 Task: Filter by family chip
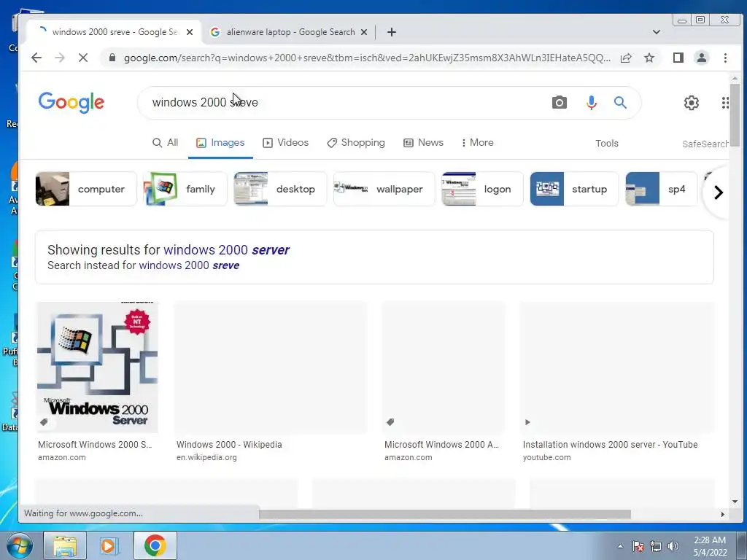click(x=185, y=189)
